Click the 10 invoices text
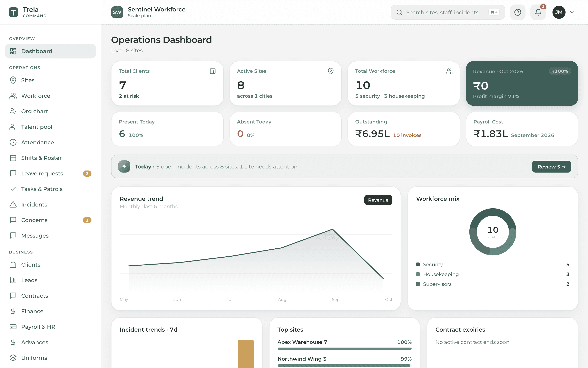 pyautogui.click(x=407, y=135)
